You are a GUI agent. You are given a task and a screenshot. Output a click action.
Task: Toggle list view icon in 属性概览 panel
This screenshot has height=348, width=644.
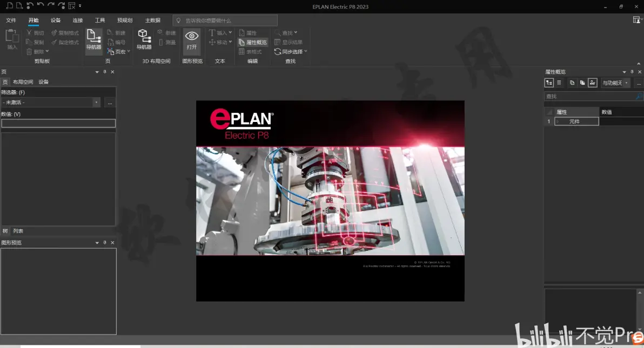[x=559, y=83]
